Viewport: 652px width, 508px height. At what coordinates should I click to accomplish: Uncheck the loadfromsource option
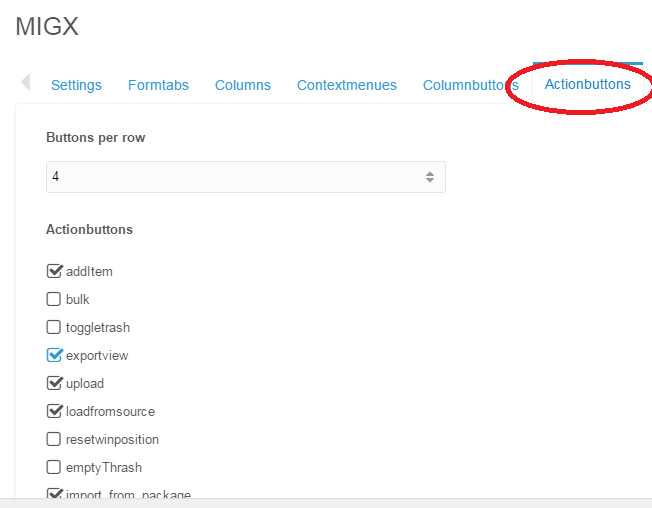coord(54,411)
